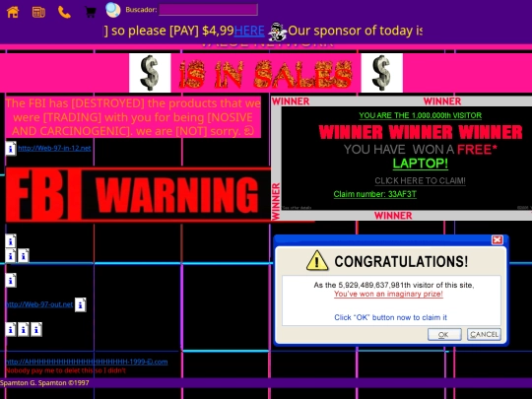Open the http://Web-97-in-12.net link

click(54, 148)
